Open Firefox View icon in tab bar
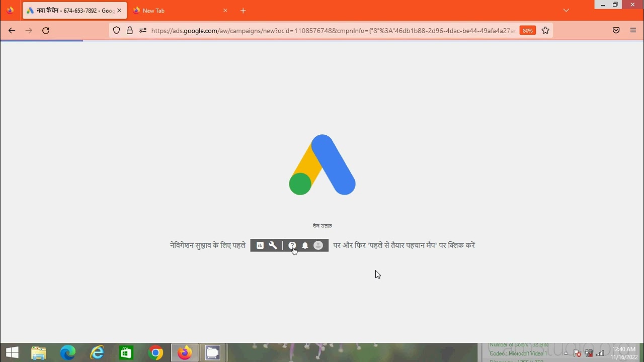Screen dimensions: 644x362 pyautogui.click(x=10, y=10)
